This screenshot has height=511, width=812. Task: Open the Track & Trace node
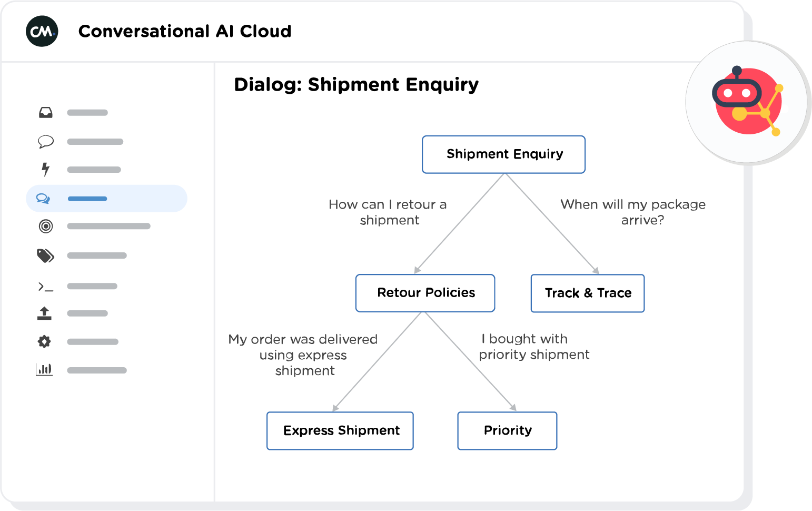point(588,293)
